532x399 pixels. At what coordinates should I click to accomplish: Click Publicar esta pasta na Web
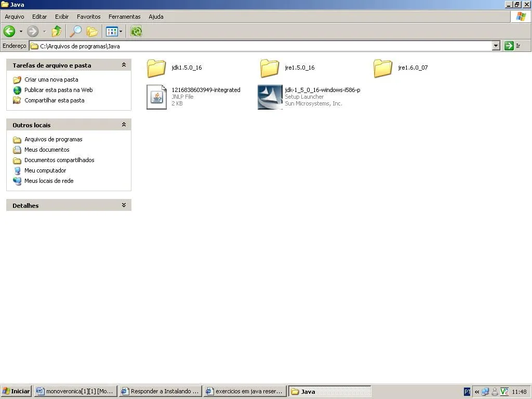(x=58, y=90)
